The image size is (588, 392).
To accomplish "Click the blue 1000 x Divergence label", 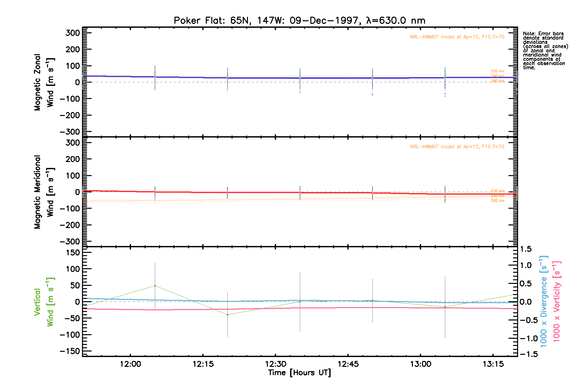I will [544, 301].
